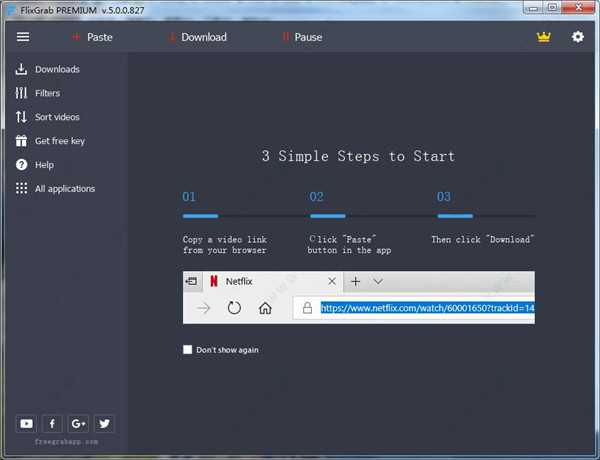Click the Paste button

pos(92,37)
